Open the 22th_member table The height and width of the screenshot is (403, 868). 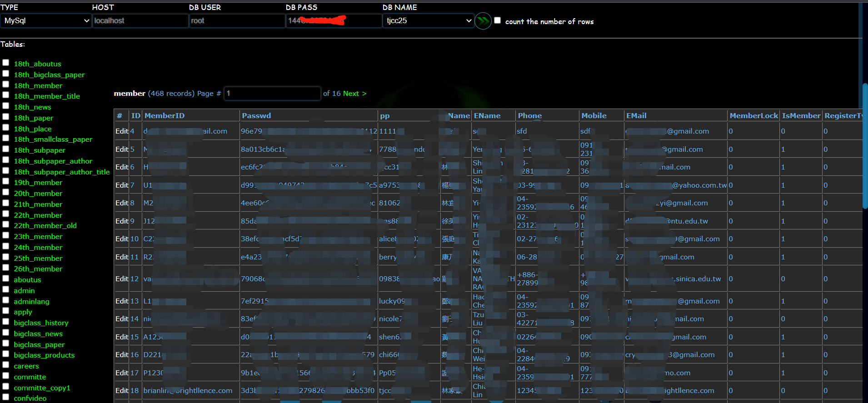pos(38,215)
